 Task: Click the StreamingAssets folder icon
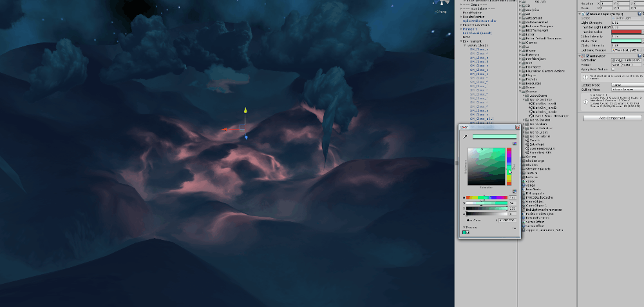point(523,169)
